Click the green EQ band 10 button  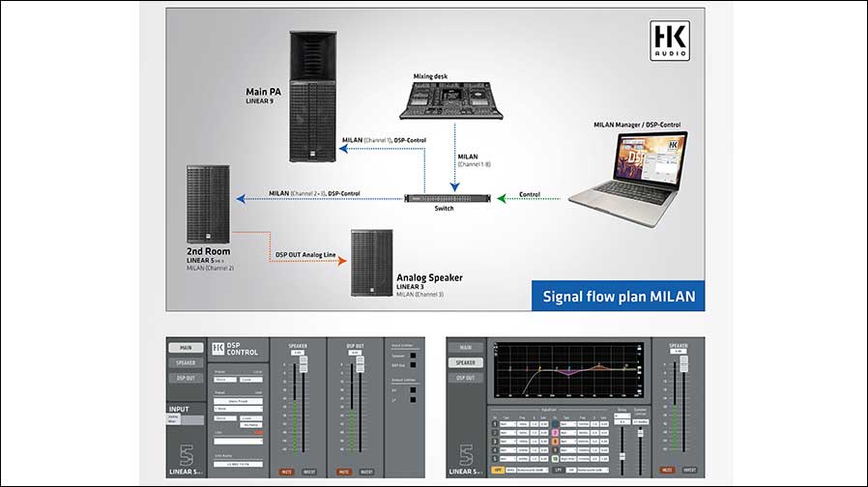click(x=555, y=459)
